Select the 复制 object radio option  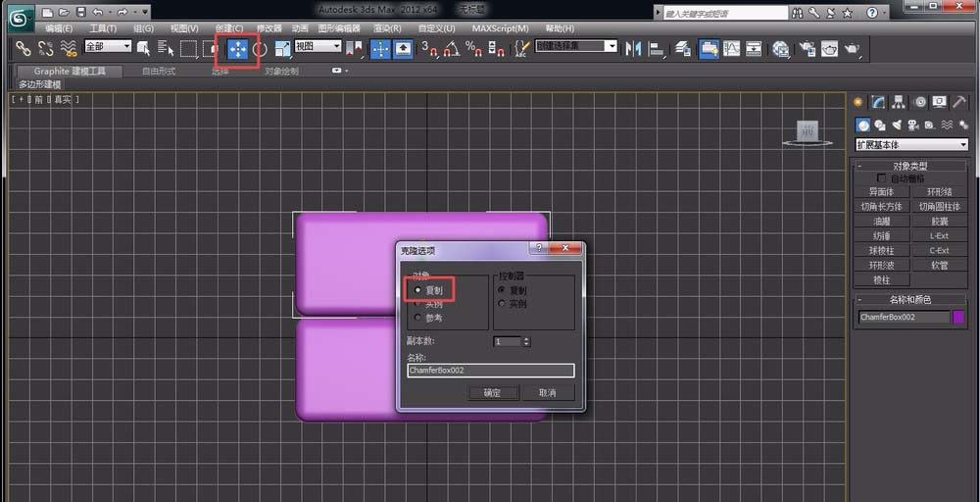(418, 290)
